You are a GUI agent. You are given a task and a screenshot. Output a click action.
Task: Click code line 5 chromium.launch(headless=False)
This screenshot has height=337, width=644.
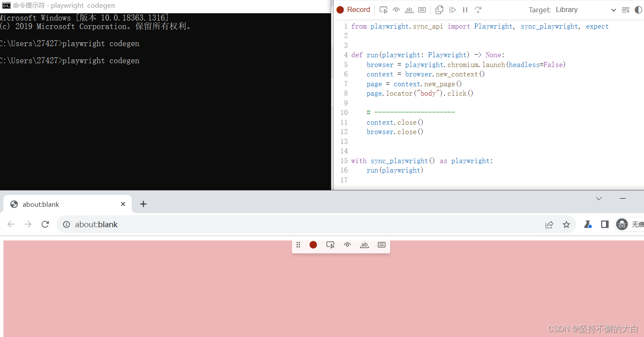[x=466, y=65]
